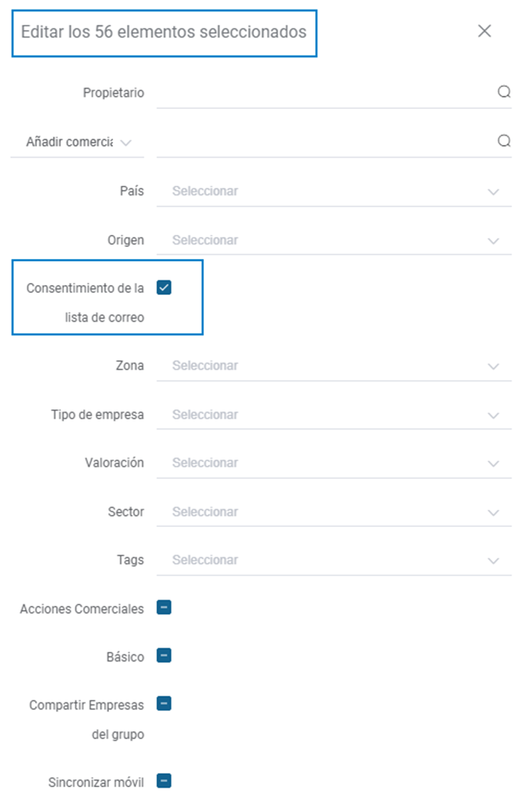Click chevron arrow of the País field
This screenshot has width=517, height=812.
pos(494,192)
